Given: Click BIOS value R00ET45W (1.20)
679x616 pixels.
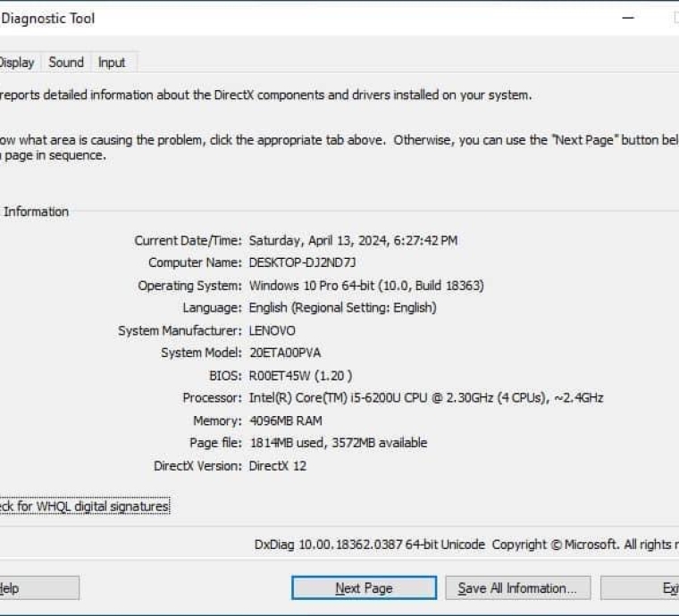Looking at the screenshot, I should pos(300,376).
